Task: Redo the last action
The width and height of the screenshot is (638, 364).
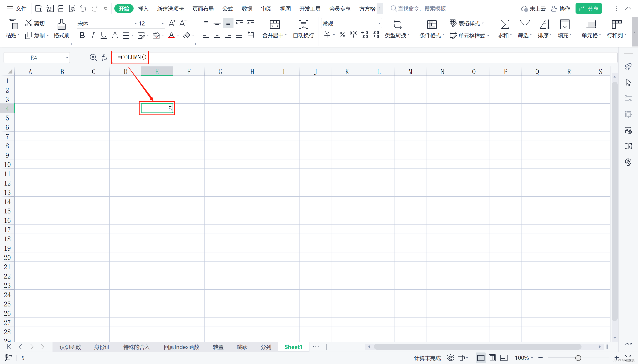Action: 94,9
